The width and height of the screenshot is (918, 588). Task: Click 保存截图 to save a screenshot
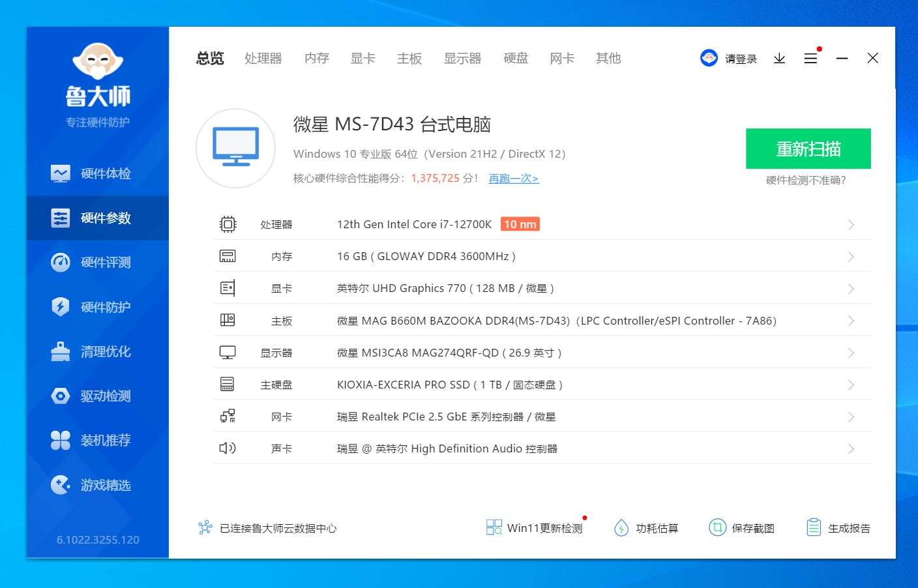pos(742,528)
